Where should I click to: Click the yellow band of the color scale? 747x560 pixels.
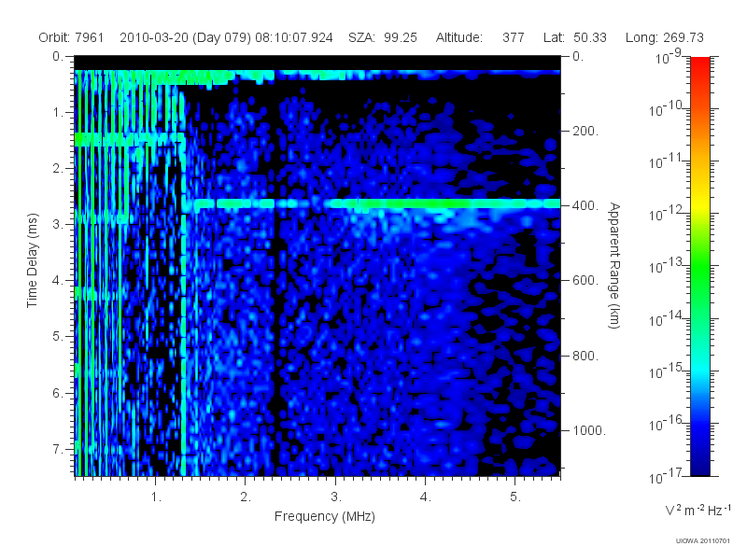pos(699,207)
